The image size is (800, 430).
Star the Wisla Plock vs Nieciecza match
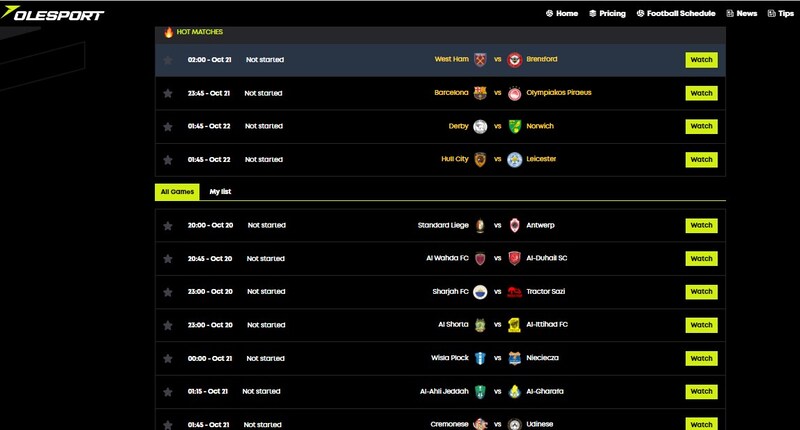pyautogui.click(x=168, y=358)
